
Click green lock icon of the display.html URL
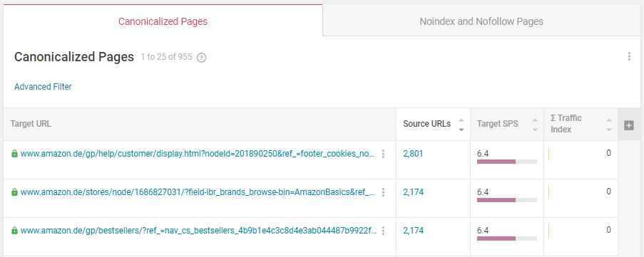point(14,154)
